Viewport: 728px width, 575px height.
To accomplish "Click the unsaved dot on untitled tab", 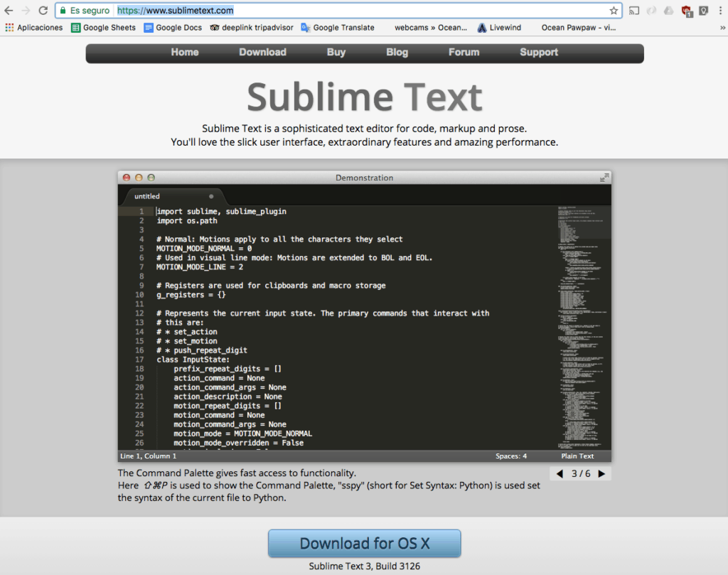I will pos(211,196).
